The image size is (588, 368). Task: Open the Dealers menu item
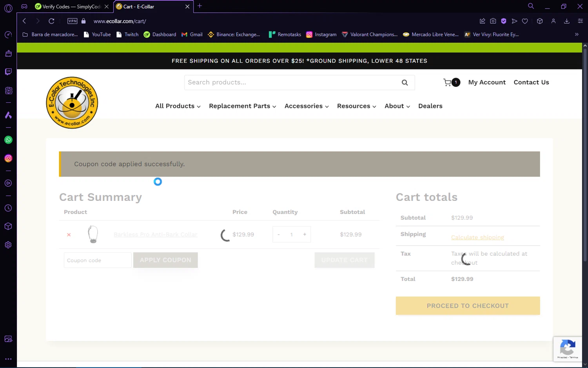click(430, 106)
